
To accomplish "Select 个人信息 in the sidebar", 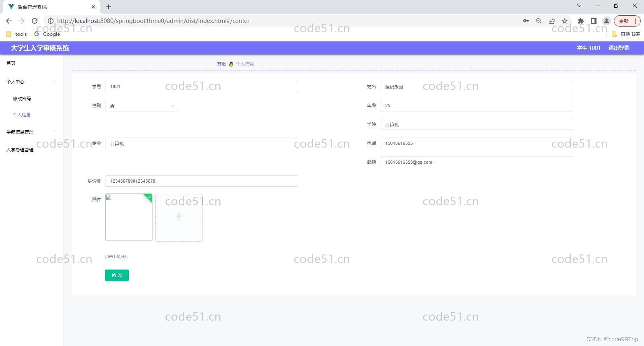I will [x=22, y=115].
